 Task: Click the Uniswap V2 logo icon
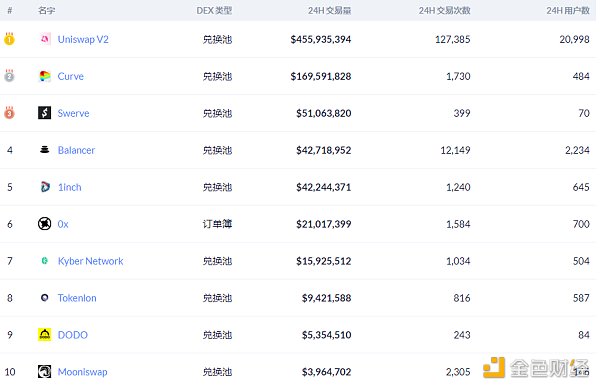tap(45, 39)
